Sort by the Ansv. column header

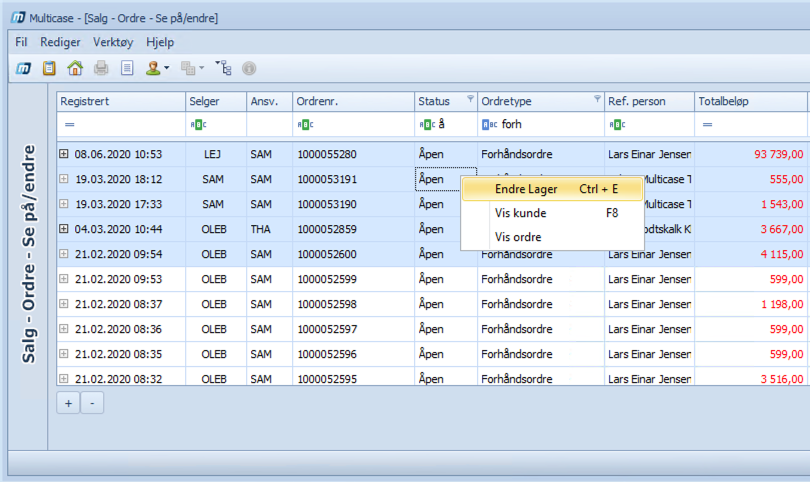pyautogui.click(x=270, y=101)
